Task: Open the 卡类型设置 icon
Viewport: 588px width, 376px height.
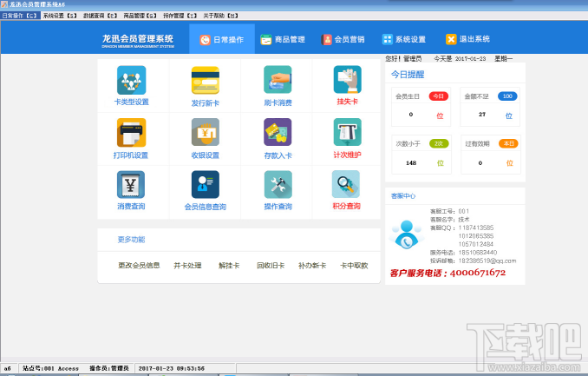Action: point(131,80)
